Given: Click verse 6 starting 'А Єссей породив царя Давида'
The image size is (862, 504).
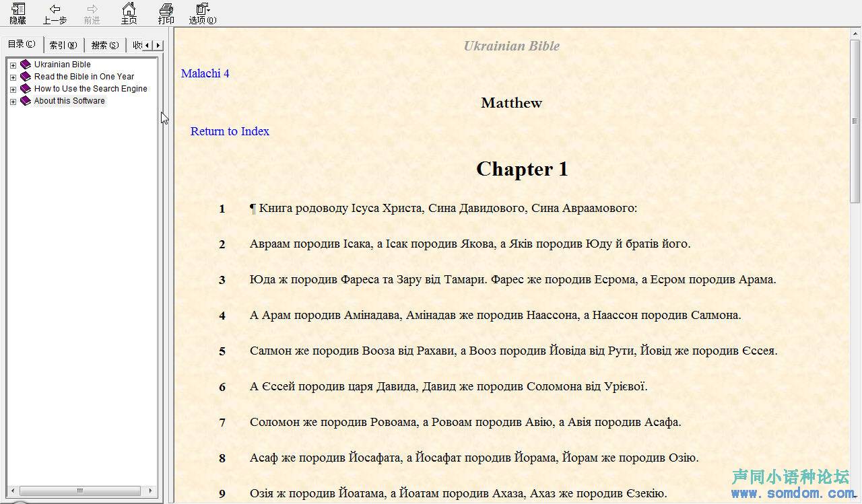Looking at the screenshot, I should [449, 386].
